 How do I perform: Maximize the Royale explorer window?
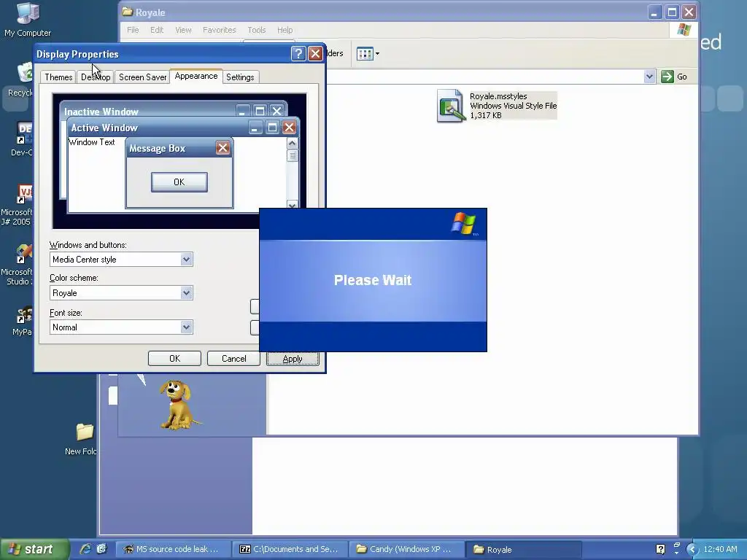(x=672, y=12)
